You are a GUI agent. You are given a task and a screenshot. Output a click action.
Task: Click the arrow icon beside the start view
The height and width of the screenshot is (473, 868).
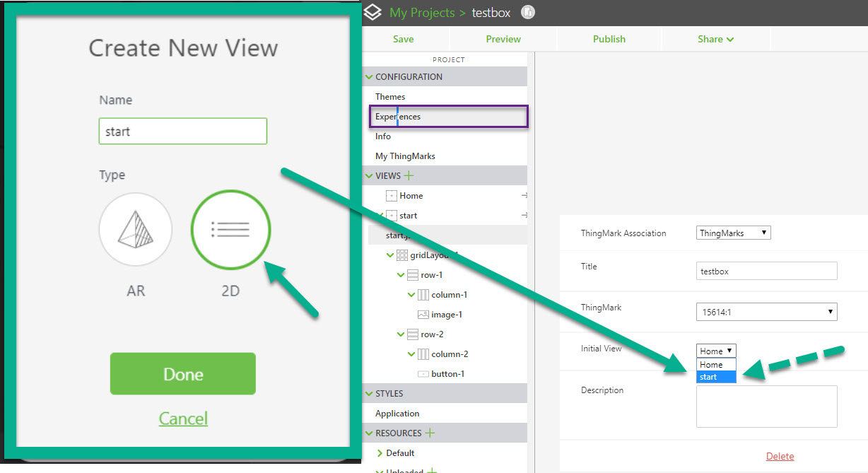526,215
